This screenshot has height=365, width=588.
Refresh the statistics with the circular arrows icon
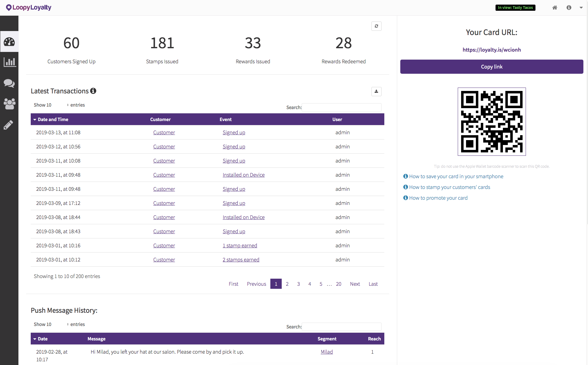[x=377, y=26]
